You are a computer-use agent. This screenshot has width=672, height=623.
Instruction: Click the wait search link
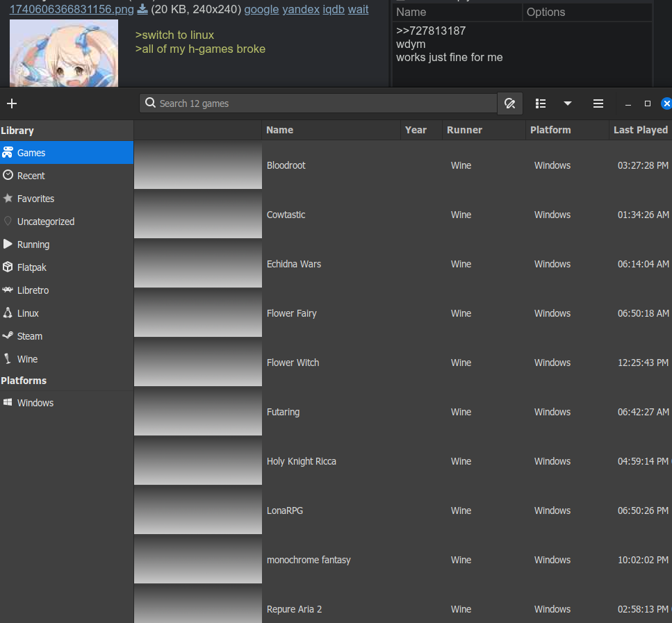[359, 9]
